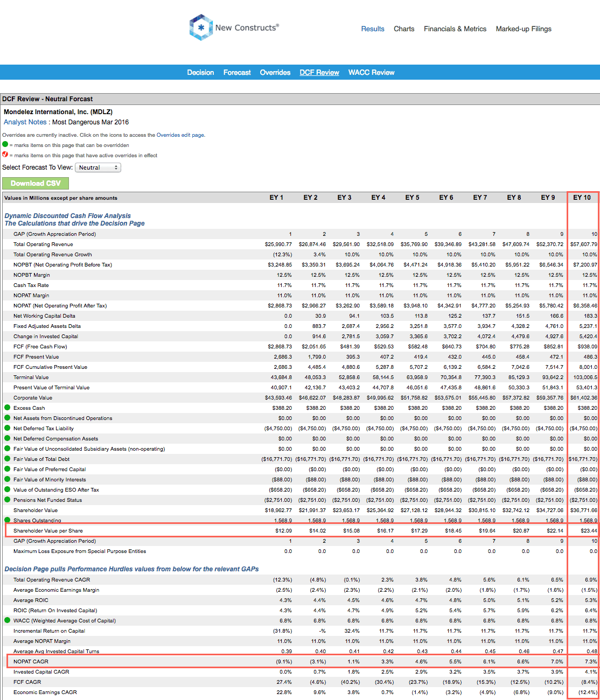
Task: Click the NOPBT Margin row label
Action: (x=32, y=275)
